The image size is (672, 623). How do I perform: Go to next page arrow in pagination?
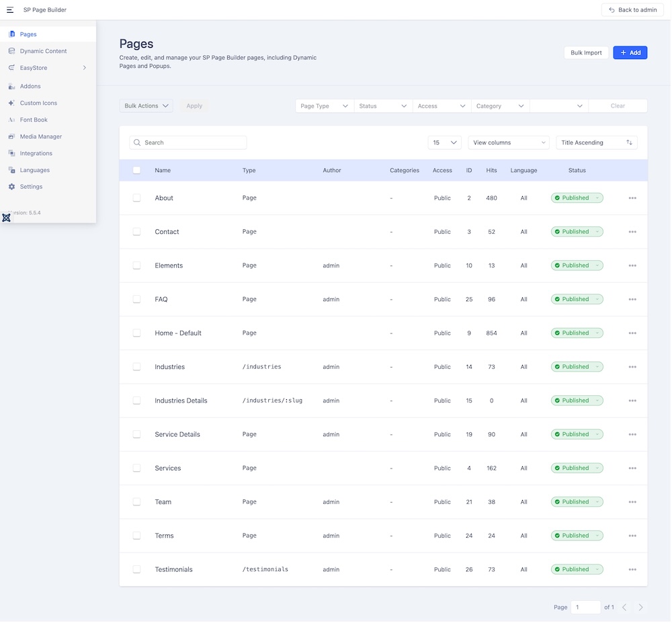[x=640, y=608]
